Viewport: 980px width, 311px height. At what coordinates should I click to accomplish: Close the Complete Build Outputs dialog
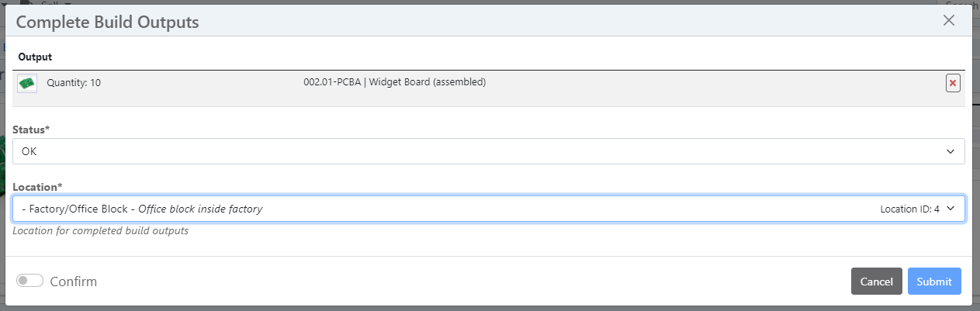(948, 21)
